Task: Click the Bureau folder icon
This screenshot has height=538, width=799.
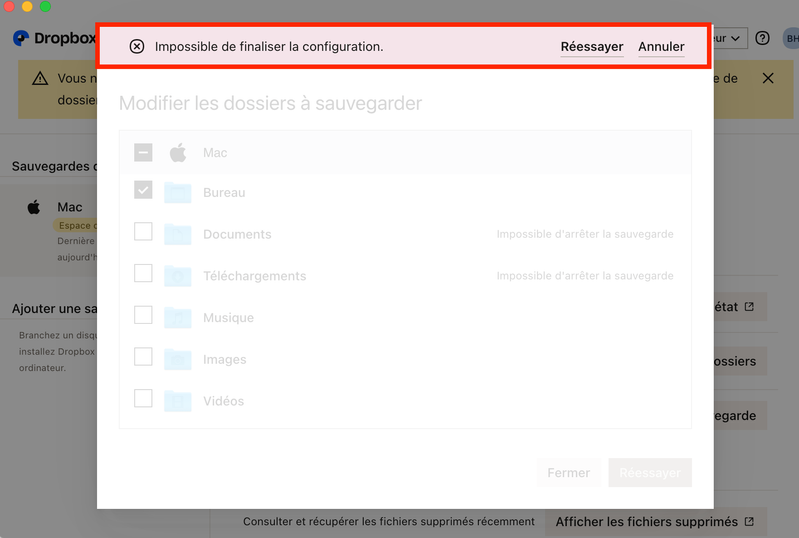Action: coord(178,193)
